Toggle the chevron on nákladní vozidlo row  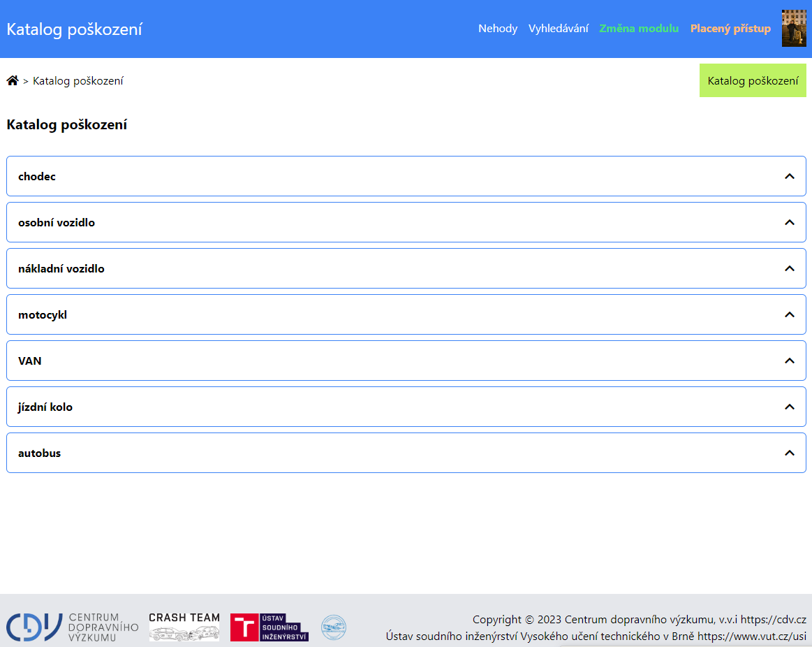click(x=789, y=268)
